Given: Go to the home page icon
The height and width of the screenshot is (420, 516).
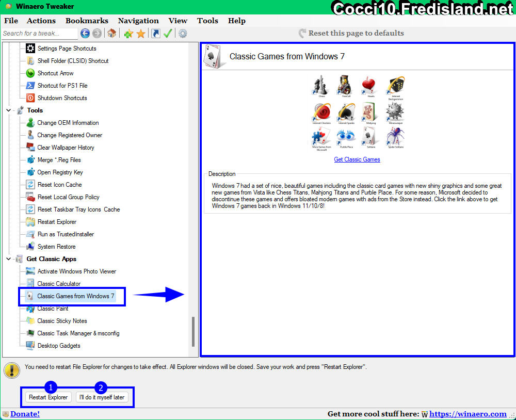Looking at the screenshot, I should (x=112, y=33).
